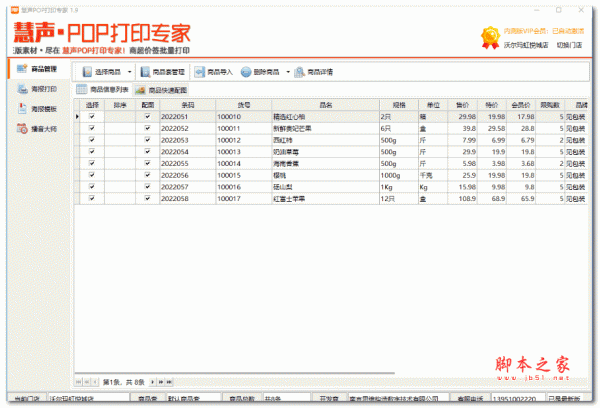The height and width of the screenshot is (408, 600).
Task: Uncheck 选择 checkbox for barcode 2022051
Action: [x=92, y=116]
